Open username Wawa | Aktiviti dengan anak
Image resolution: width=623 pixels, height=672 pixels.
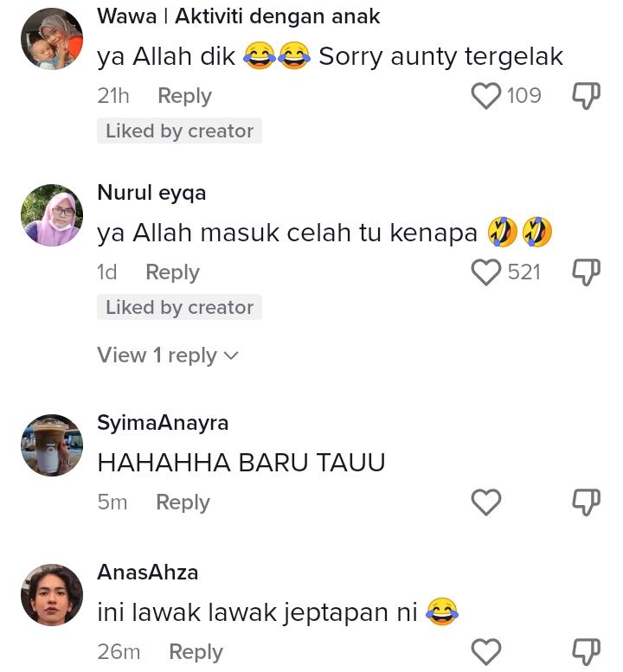click(x=239, y=16)
